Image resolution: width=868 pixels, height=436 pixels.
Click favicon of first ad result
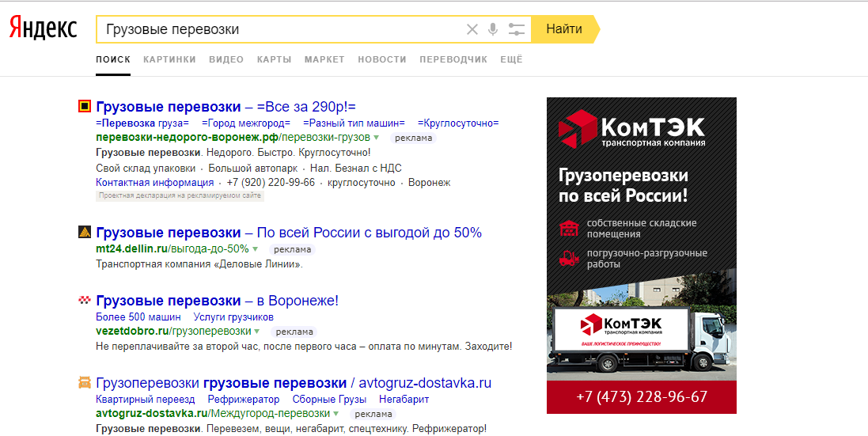tap(84, 106)
